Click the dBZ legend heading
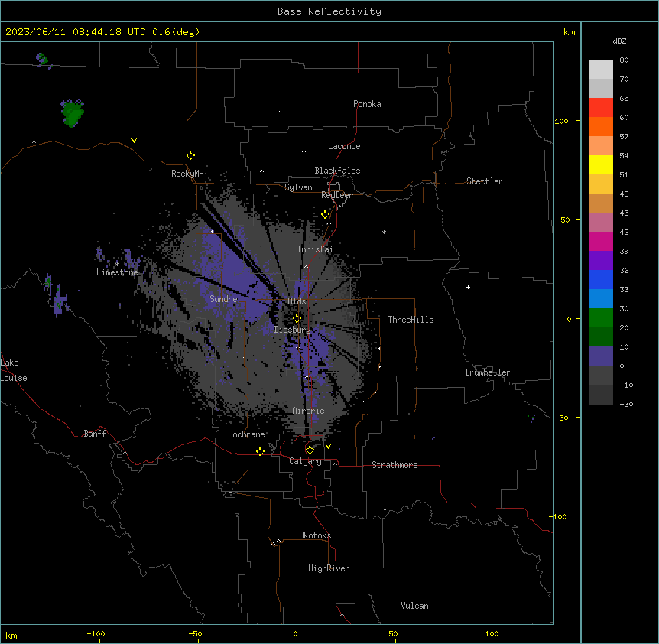The height and width of the screenshot is (644, 659). [x=619, y=41]
